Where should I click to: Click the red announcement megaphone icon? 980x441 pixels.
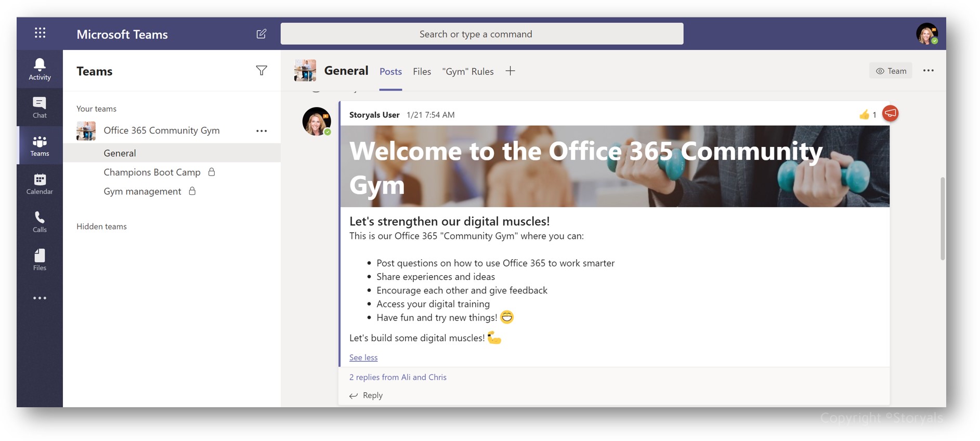(x=890, y=113)
